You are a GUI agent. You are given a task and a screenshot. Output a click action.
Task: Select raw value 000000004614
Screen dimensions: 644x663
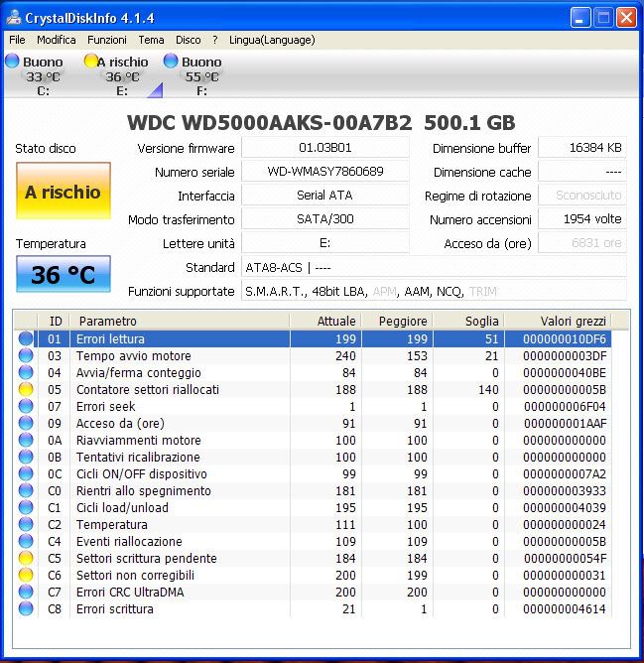pos(565,608)
